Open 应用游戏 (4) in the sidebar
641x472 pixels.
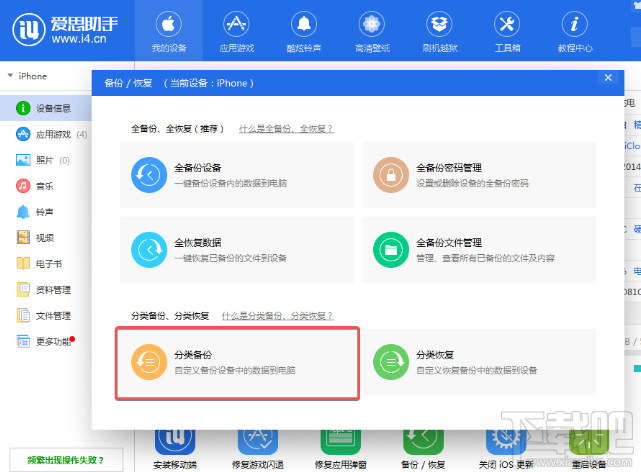46,134
